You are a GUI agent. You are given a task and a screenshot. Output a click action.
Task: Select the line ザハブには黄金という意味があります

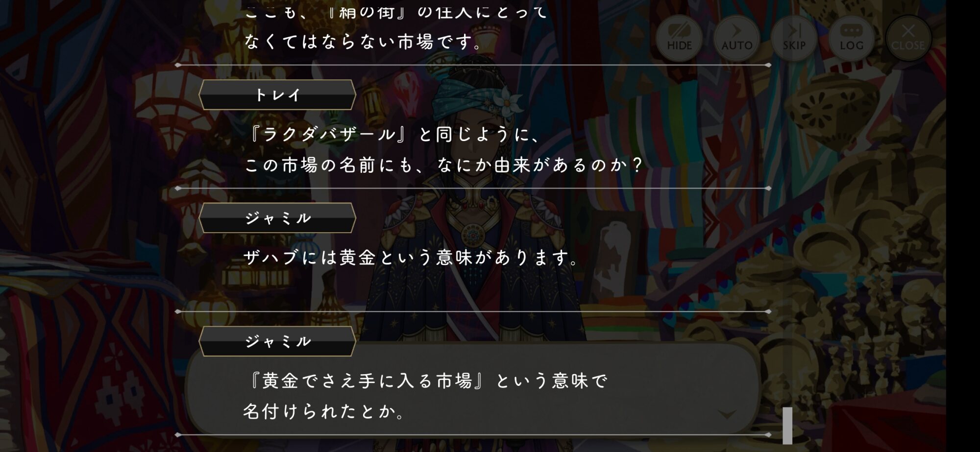tap(412, 257)
